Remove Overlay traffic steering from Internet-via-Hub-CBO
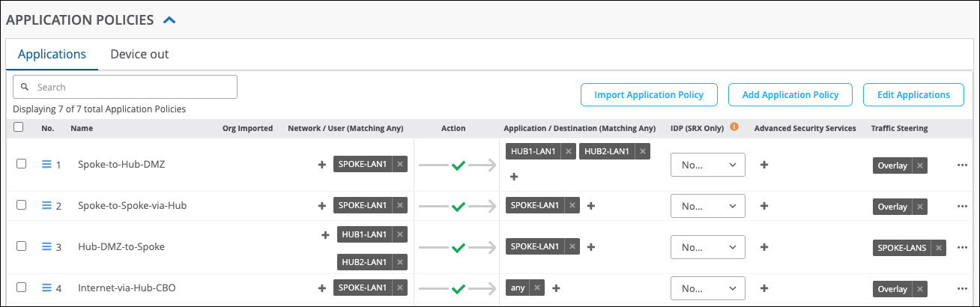Image resolution: width=980 pixels, height=307 pixels. click(920, 289)
